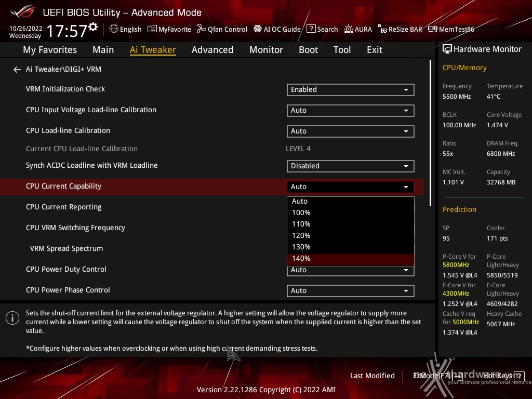The image size is (532, 399).
Task: Click EzMode(F7) button
Action: click(x=438, y=376)
